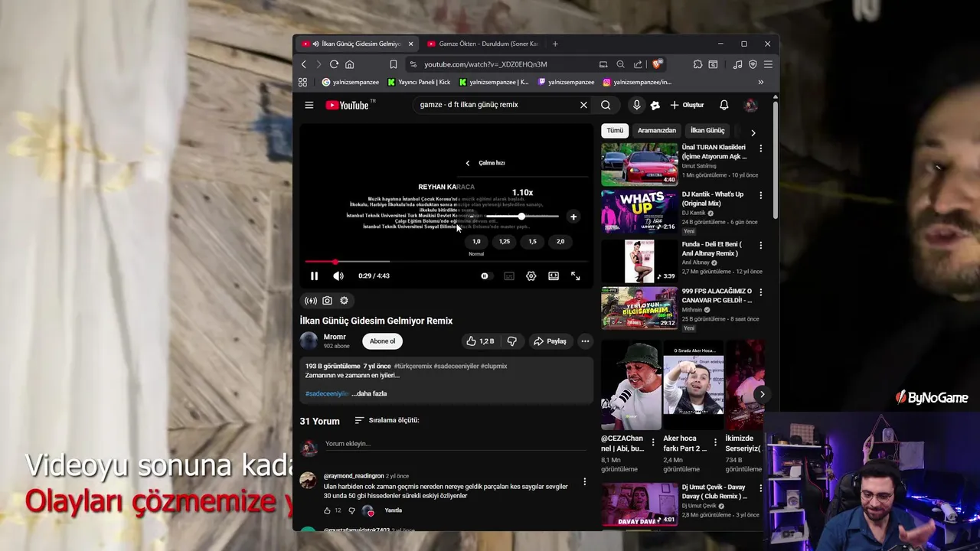Viewport: 980px width, 551px height.
Task: Open the Mromr channel name
Action: [x=335, y=337]
